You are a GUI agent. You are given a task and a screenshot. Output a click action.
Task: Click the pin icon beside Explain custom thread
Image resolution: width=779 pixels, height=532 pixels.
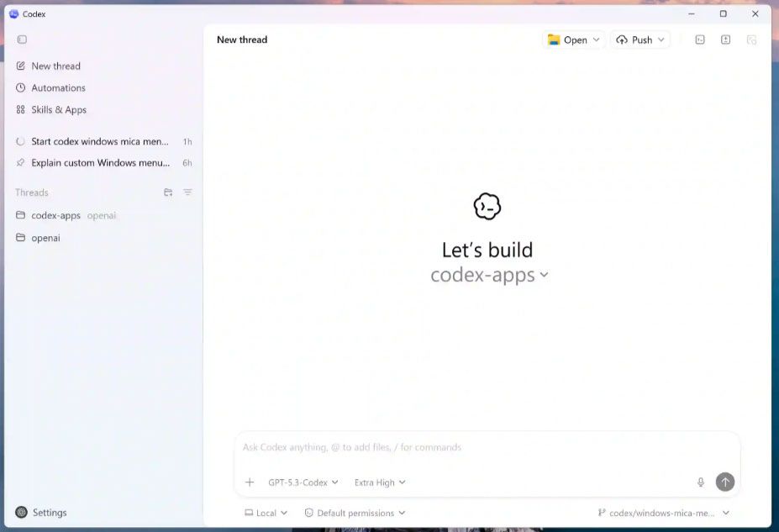pyautogui.click(x=20, y=163)
